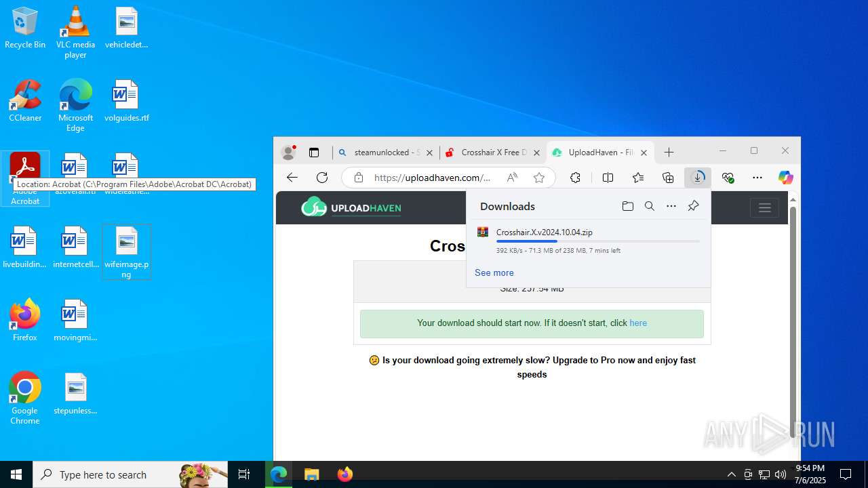Search downloads using magnifier icon
The height and width of the screenshot is (488, 868).
[649, 206]
